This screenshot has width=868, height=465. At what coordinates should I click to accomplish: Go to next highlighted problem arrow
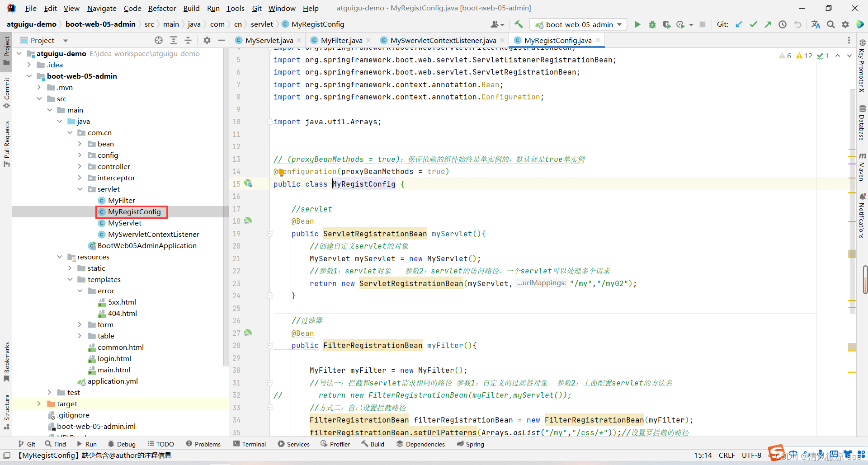(849, 56)
